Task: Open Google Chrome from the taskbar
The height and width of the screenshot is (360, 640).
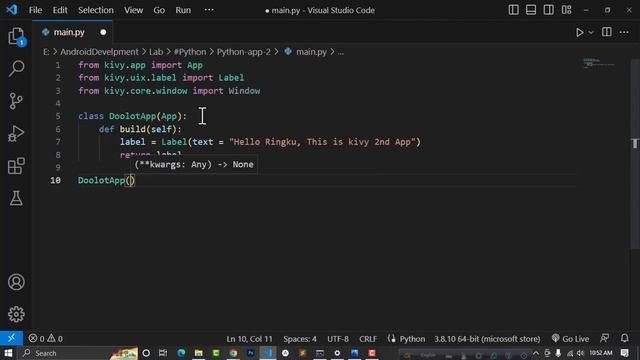Action: [233, 353]
